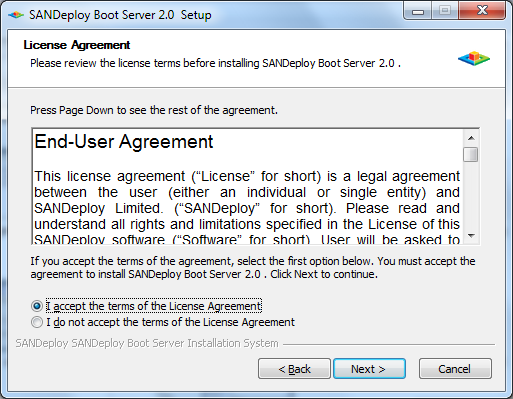Go back with the < Back button
This screenshot has width=513, height=399.
(x=294, y=369)
